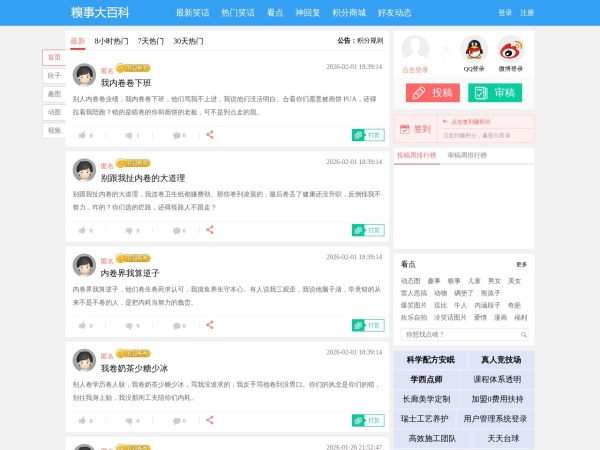Open the 积分规则 link
Screen dimensions: 600x450
point(369,41)
